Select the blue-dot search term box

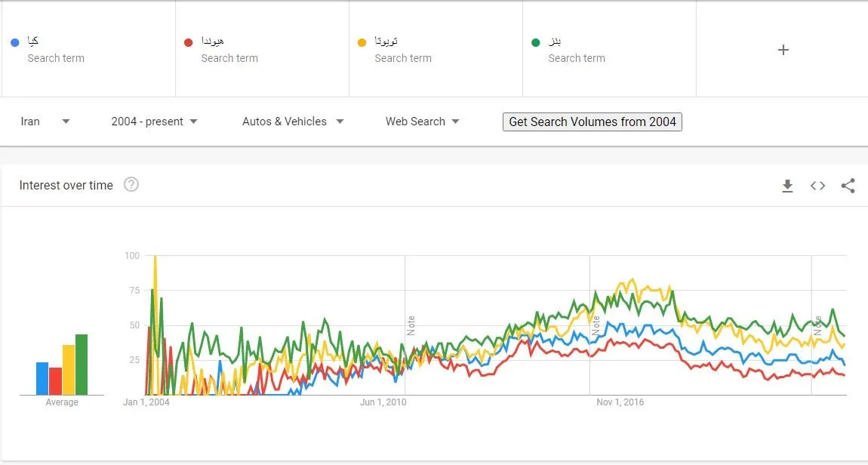click(88, 49)
